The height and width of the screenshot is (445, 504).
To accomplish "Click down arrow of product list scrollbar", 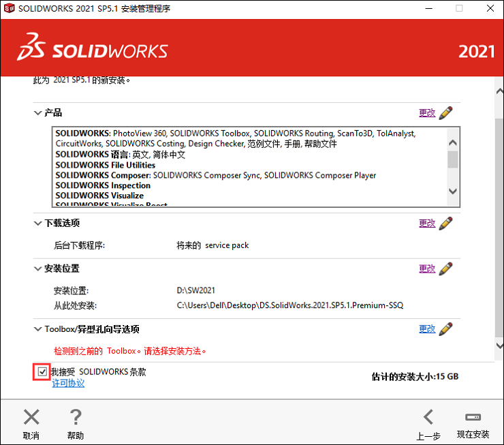I will pyautogui.click(x=452, y=191).
